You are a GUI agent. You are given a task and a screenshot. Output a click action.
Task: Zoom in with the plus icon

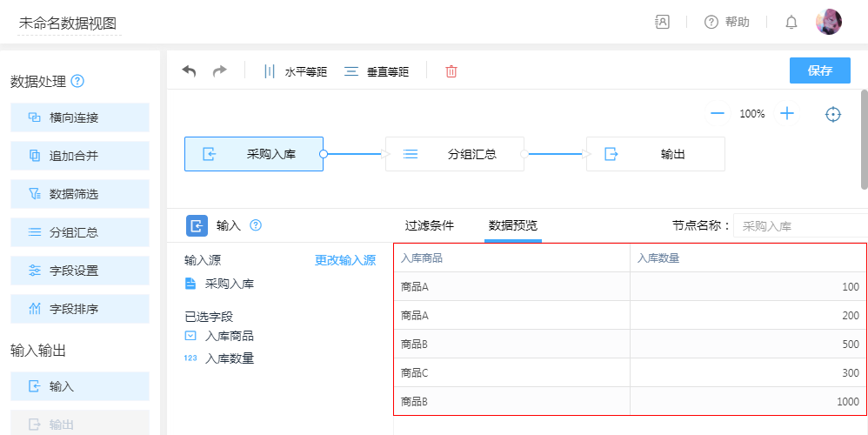(787, 114)
